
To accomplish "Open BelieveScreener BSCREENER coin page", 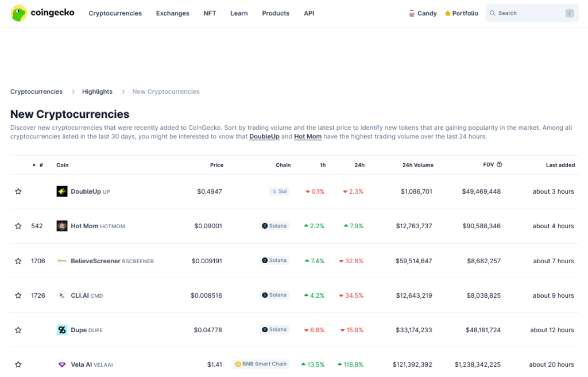I will [x=112, y=260].
